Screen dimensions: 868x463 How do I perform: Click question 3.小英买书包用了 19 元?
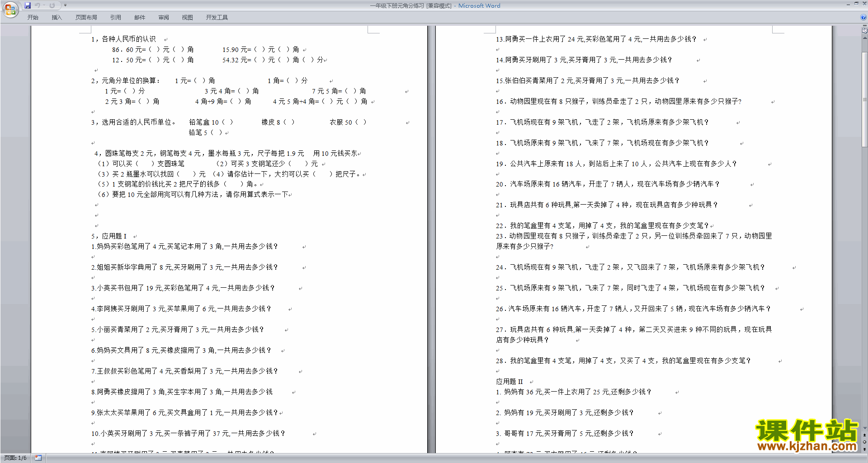(x=183, y=288)
